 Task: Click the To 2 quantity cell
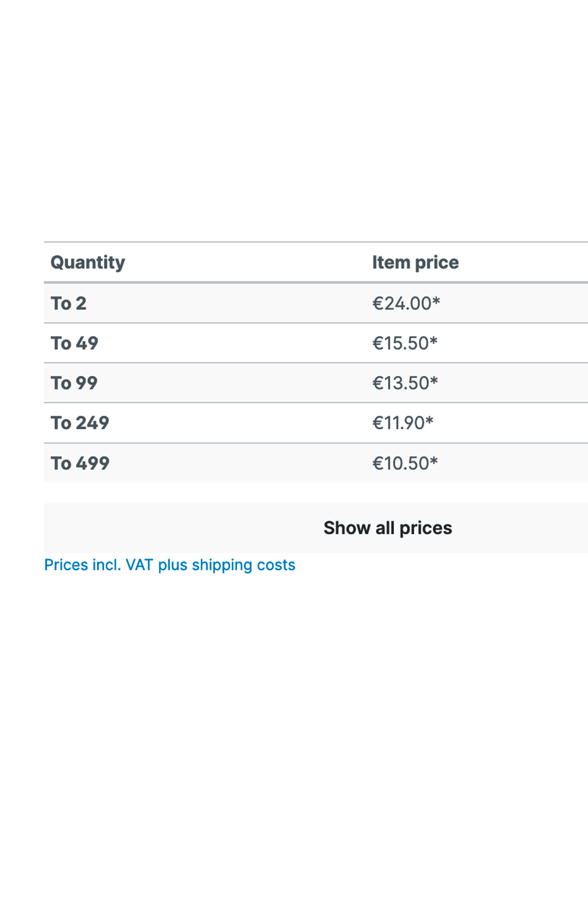[x=68, y=303]
